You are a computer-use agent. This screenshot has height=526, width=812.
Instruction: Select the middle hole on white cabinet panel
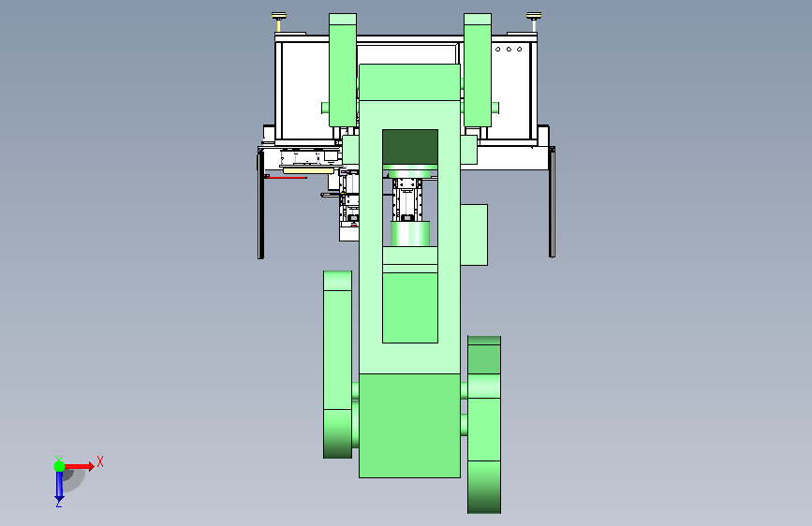pyautogui.click(x=509, y=50)
